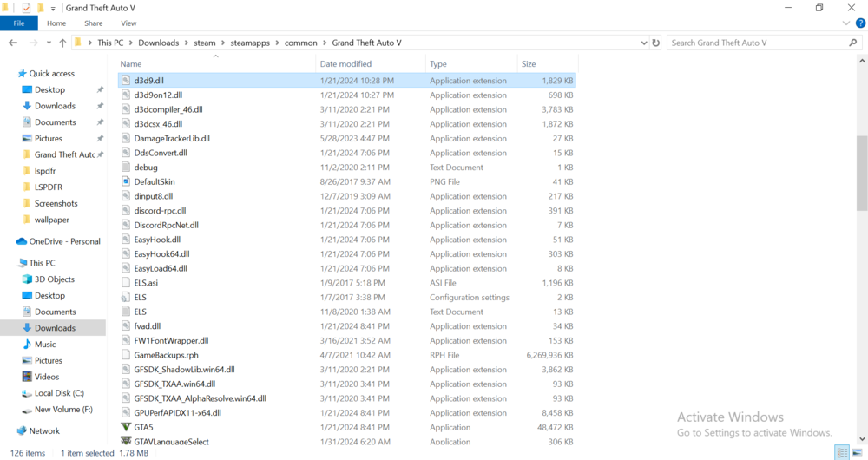Viewport: 868px width, 460px height.
Task: Sort by the Name column header
Action: (x=131, y=63)
